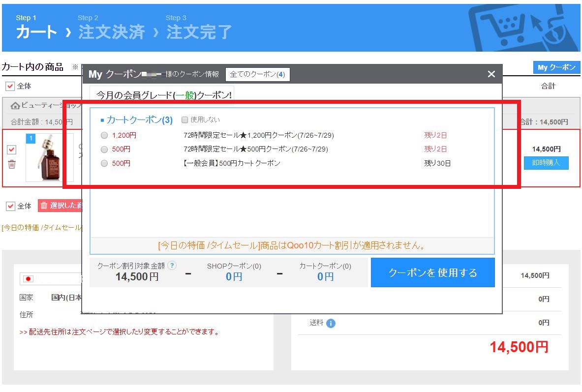Open the My クーポン button at top right
Screen dimensions: 582x392
click(x=556, y=67)
